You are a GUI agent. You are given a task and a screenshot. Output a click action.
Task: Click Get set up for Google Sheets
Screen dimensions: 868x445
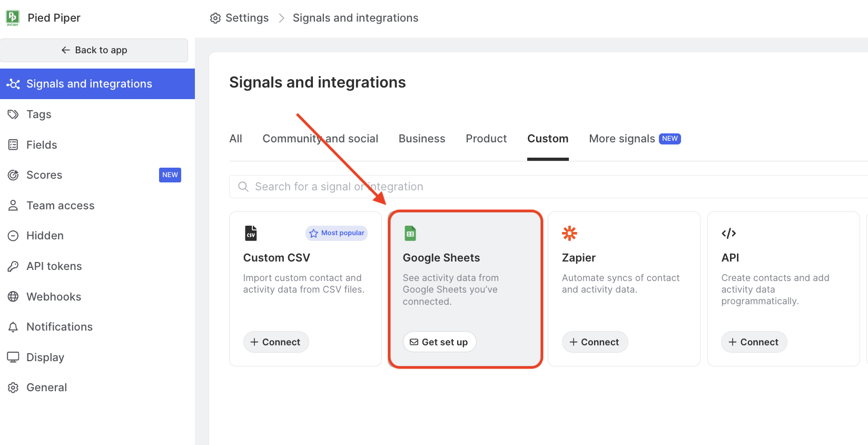439,342
